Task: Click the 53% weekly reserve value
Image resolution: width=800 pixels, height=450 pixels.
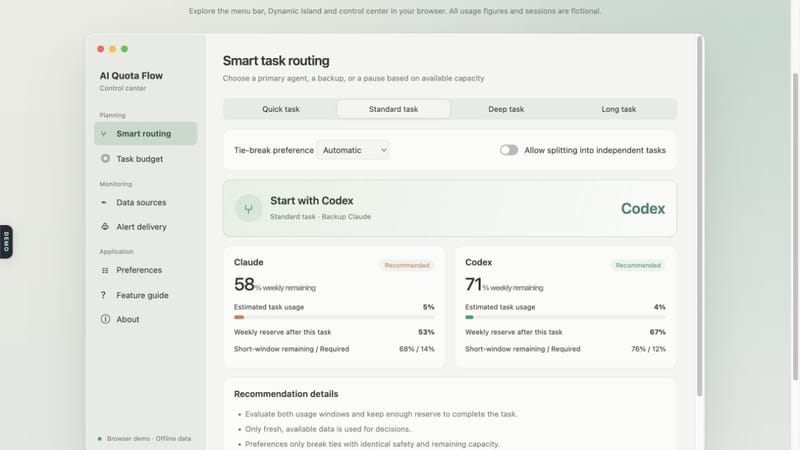Action: point(426,332)
